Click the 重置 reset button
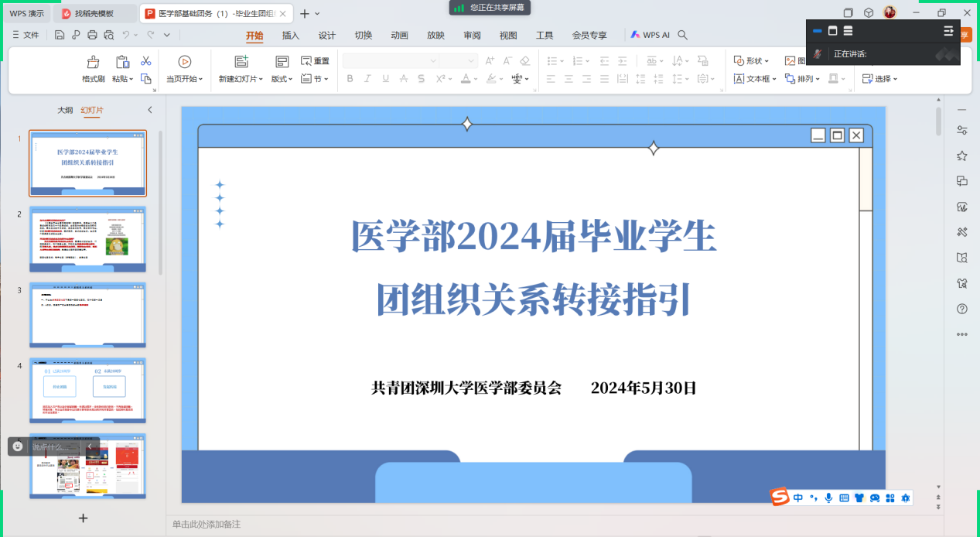The width and height of the screenshot is (980, 537). [315, 61]
